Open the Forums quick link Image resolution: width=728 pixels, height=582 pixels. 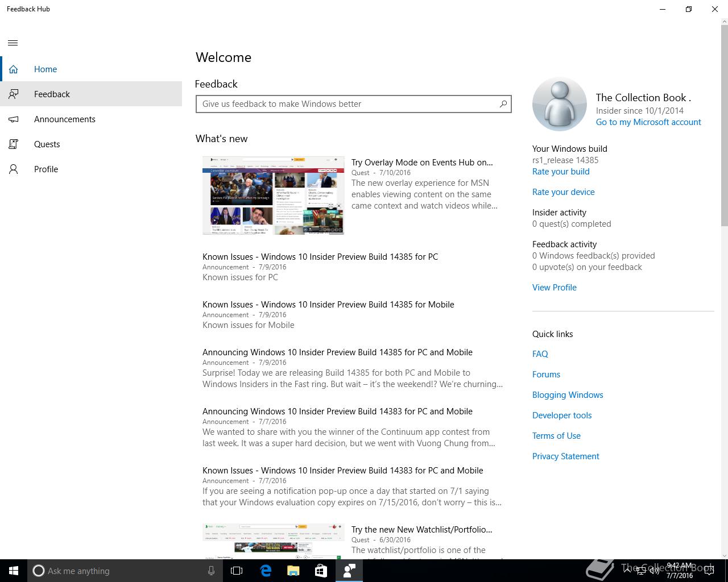546,375
